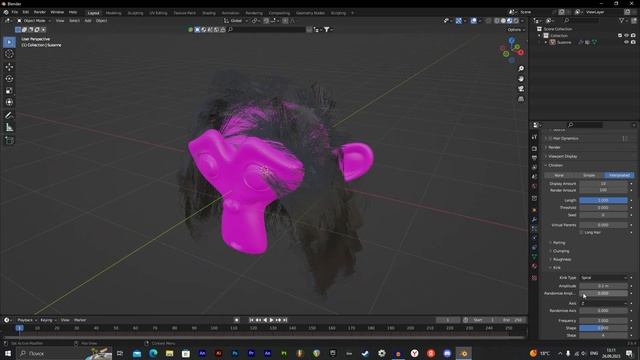The width and height of the screenshot is (640, 360).
Task: Open the Axis Z dropdown
Action: [x=604, y=304]
